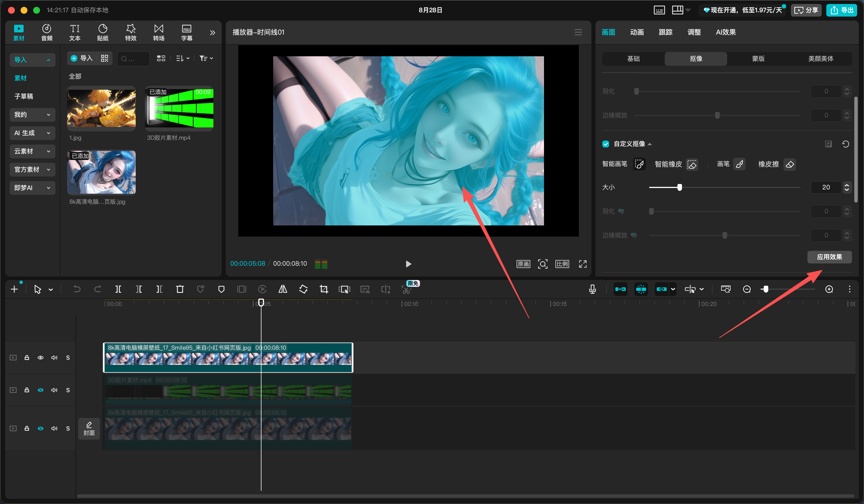The width and height of the screenshot is (864, 504).
Task: Select the 画笔 brush tool
Action: [739, 164]
